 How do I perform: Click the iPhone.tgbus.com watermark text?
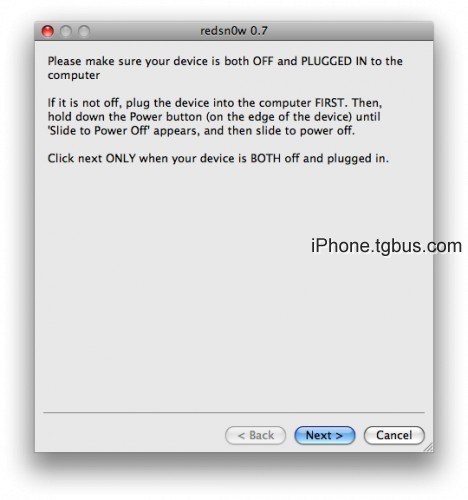tap(386, 246)
